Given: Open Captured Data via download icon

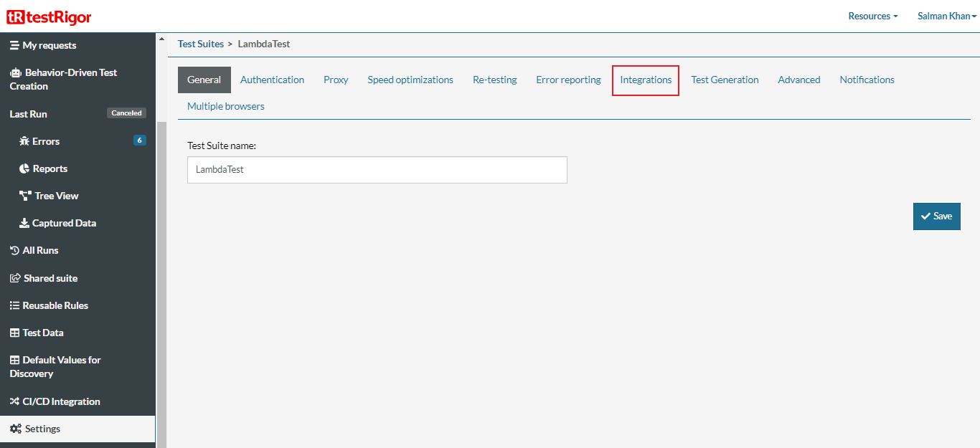Looking at the screenshot, I should point(24,222).
